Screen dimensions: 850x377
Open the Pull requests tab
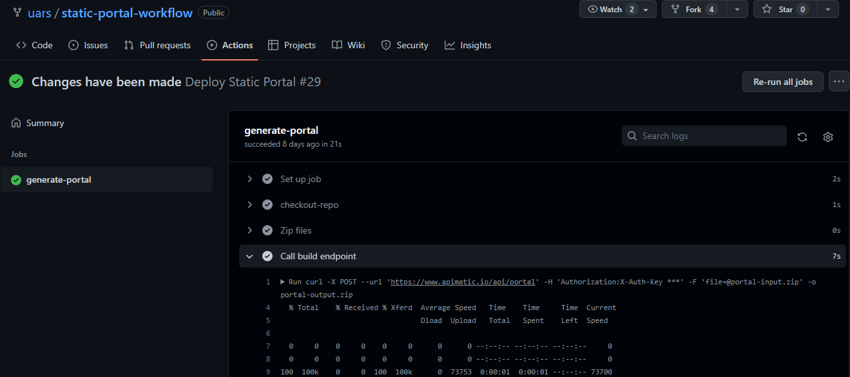(157, 45)
